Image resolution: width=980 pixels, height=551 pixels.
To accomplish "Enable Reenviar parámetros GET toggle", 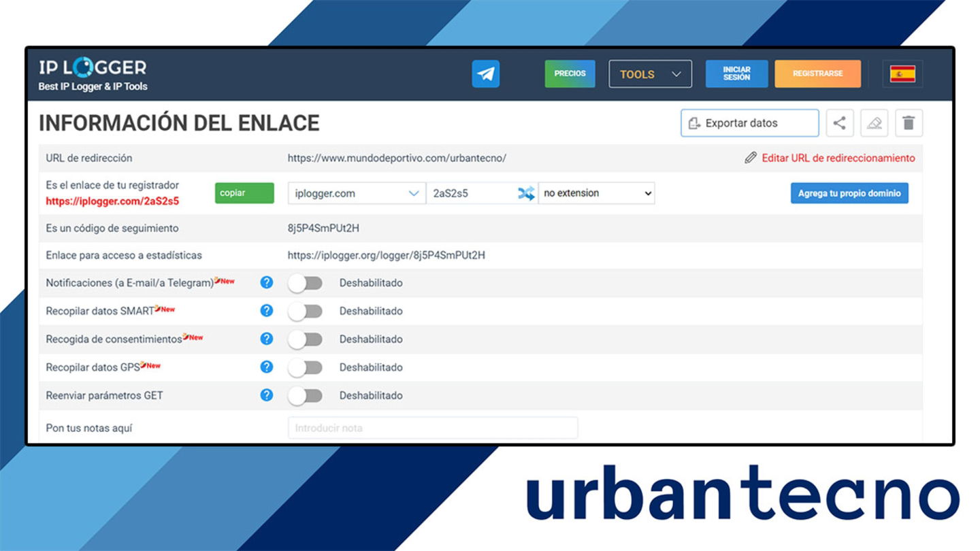I will (305, 395).
